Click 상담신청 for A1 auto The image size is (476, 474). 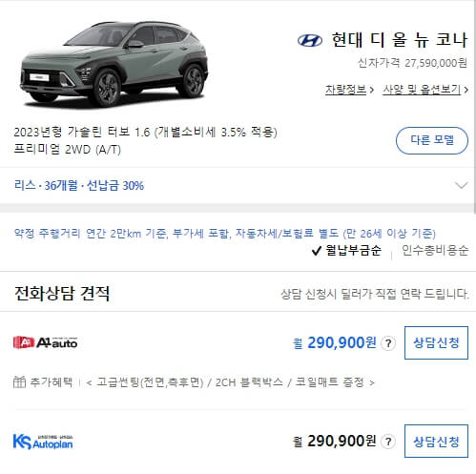click(436, 343)
